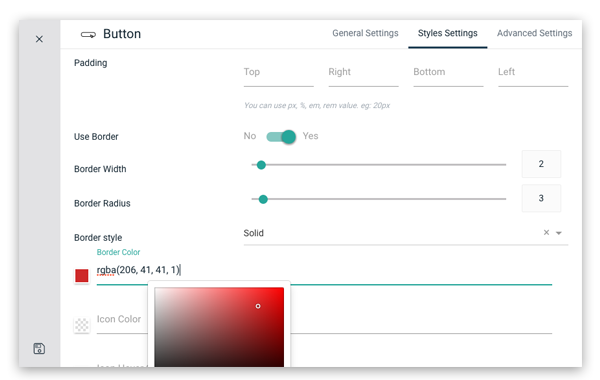Screen dimensions: 600x380
Task: Click the Icon Color transparent swatch
Action: [82, 325]
